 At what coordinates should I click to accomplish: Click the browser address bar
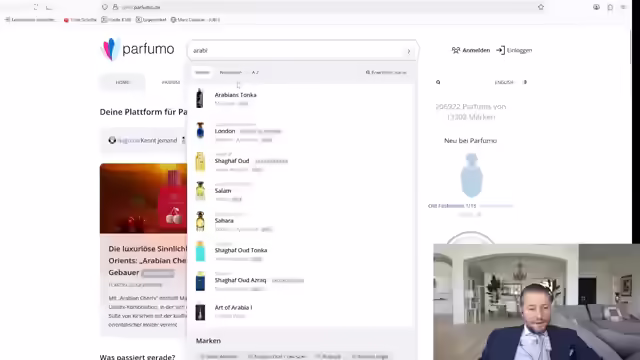322,7
